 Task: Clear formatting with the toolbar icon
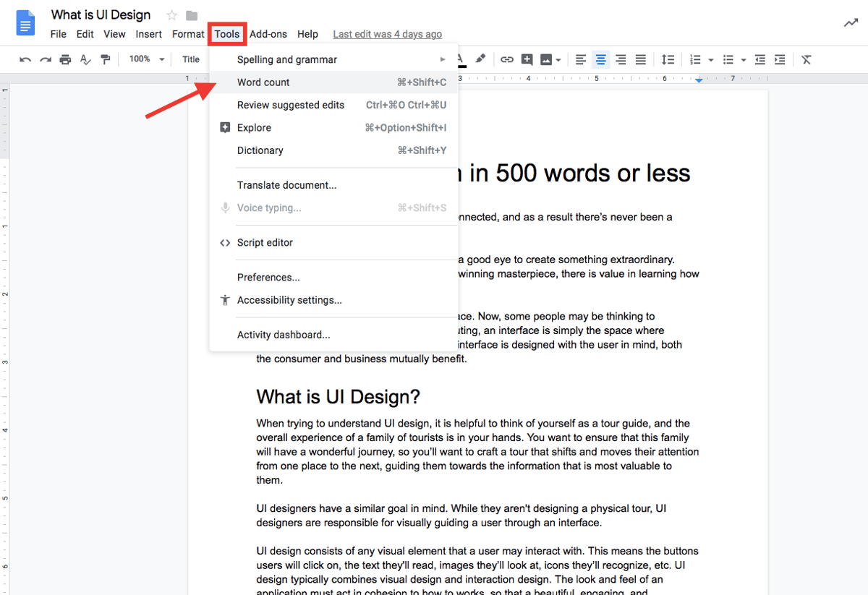point(806,59)
